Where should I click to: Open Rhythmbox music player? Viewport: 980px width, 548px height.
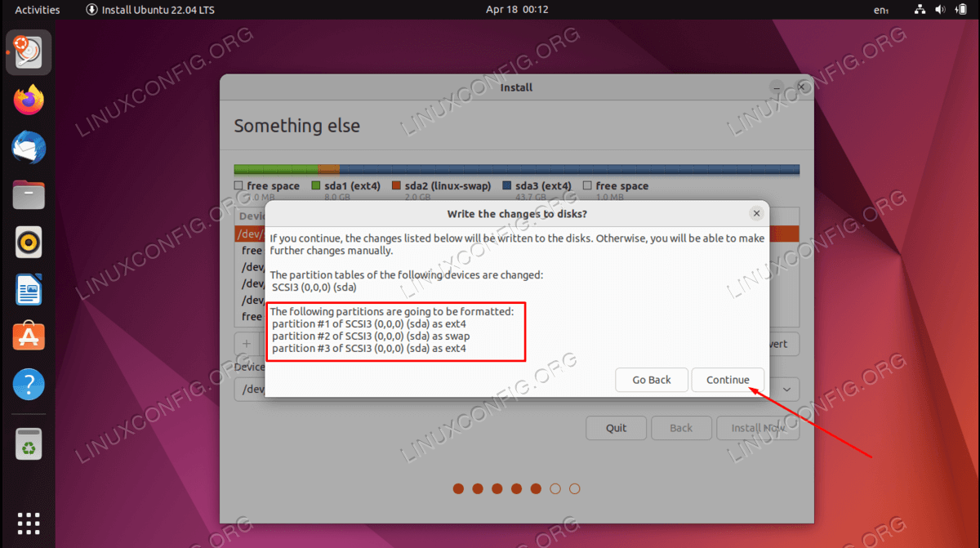(29, 243)
